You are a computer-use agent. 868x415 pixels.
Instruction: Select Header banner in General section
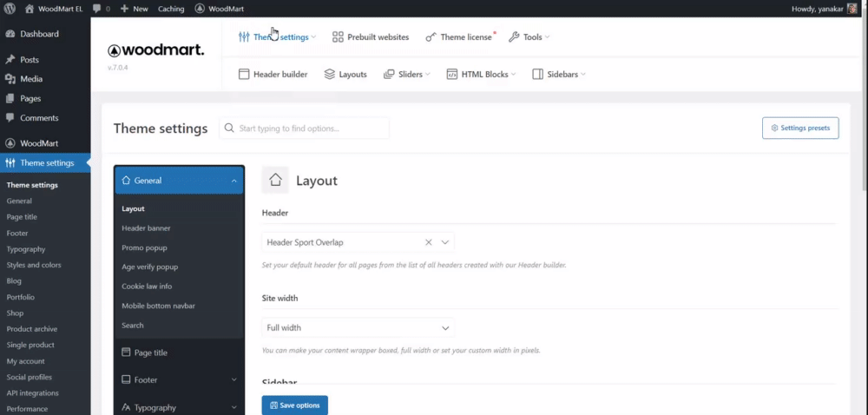[x=146, y=228]
